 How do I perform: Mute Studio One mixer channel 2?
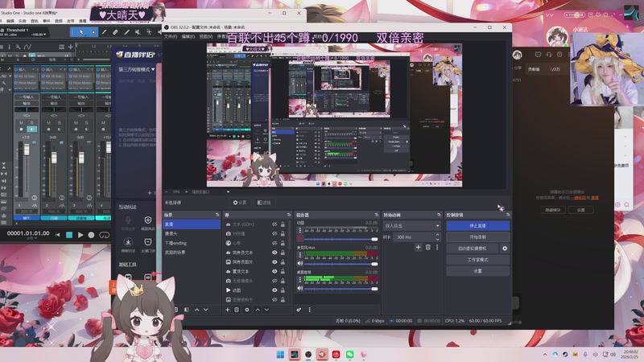48,123
